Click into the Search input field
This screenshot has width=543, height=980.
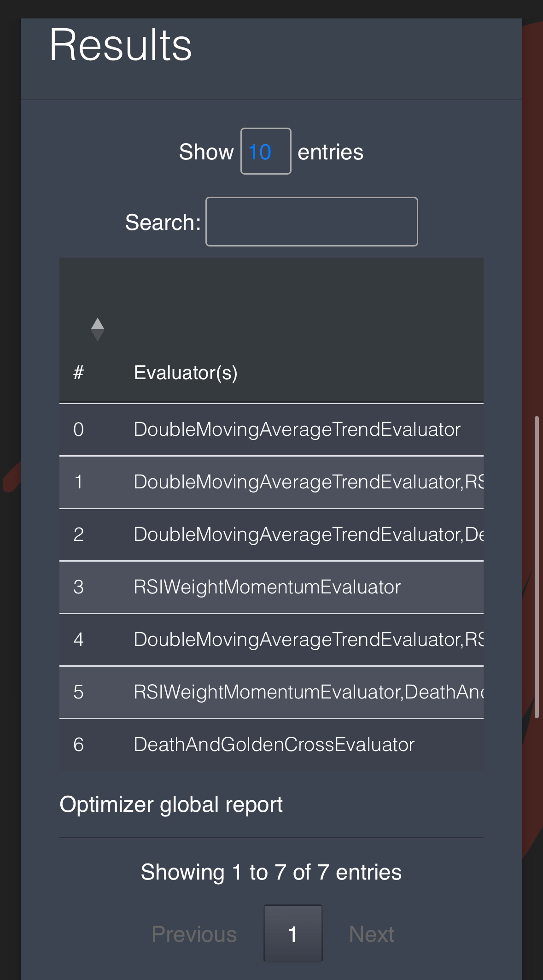click(x=311, y=222)
